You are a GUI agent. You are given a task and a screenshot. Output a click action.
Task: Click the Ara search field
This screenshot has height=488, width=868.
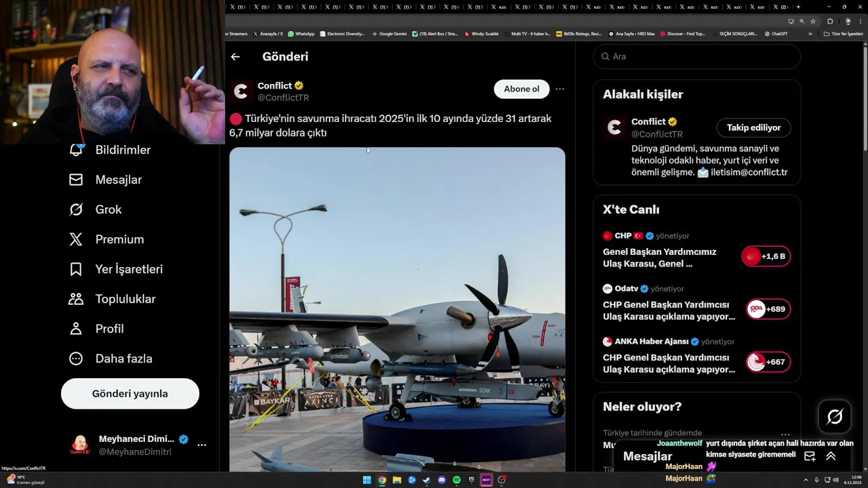pyautogui.click(x=697, y=56)
